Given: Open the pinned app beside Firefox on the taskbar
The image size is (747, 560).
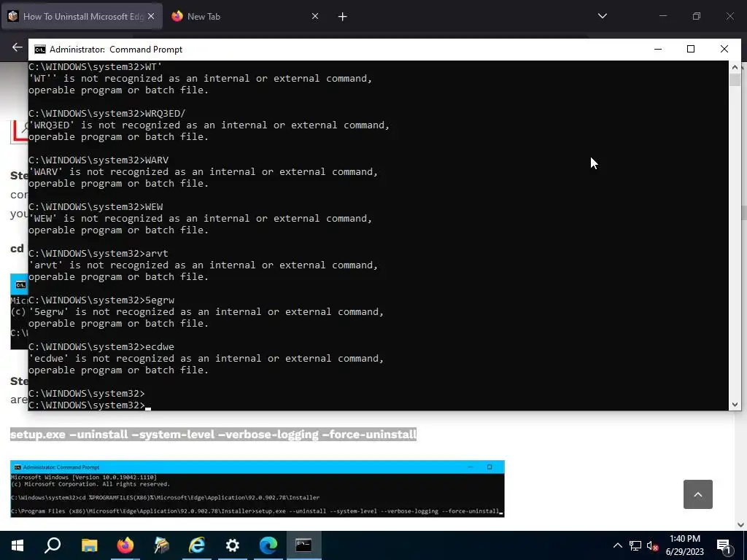Looking at the screenshot, I should point(161,545).
